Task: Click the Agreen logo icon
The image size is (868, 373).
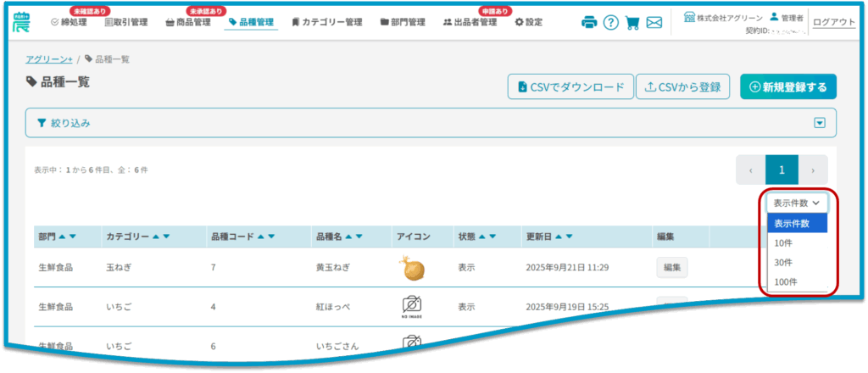Action: [21, 22]
